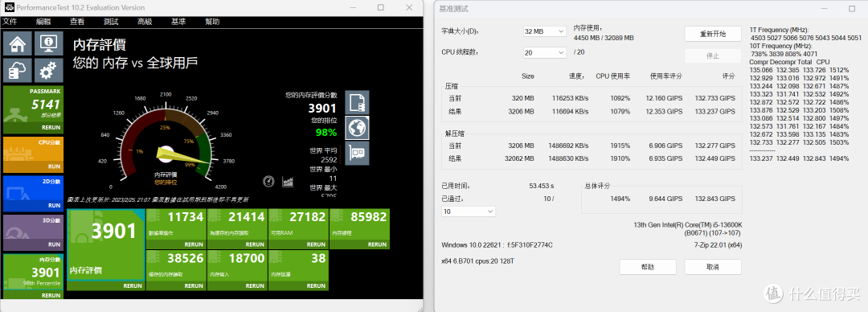
Task: Click RERUN on the 11734 database operations tile
Action: point(194,244)
